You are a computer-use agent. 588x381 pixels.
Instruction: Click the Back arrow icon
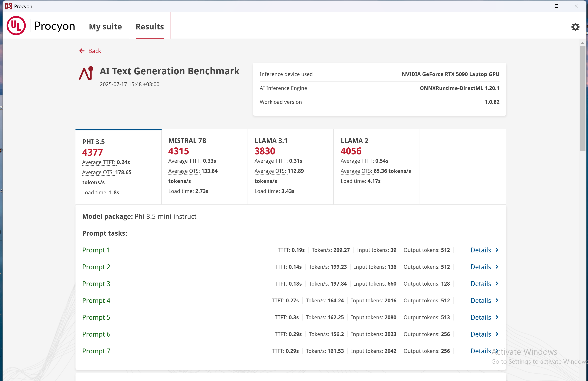[x=82, y=51]
